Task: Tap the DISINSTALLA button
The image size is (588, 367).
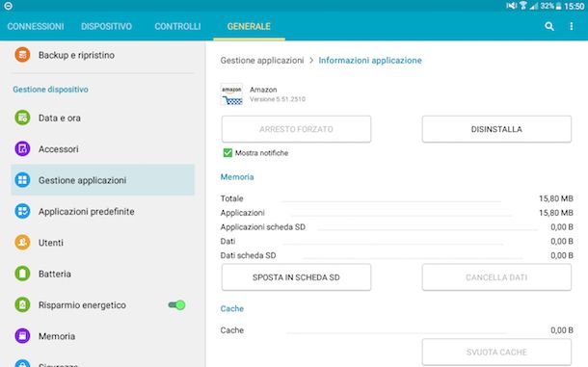Action: coord(496,129)
